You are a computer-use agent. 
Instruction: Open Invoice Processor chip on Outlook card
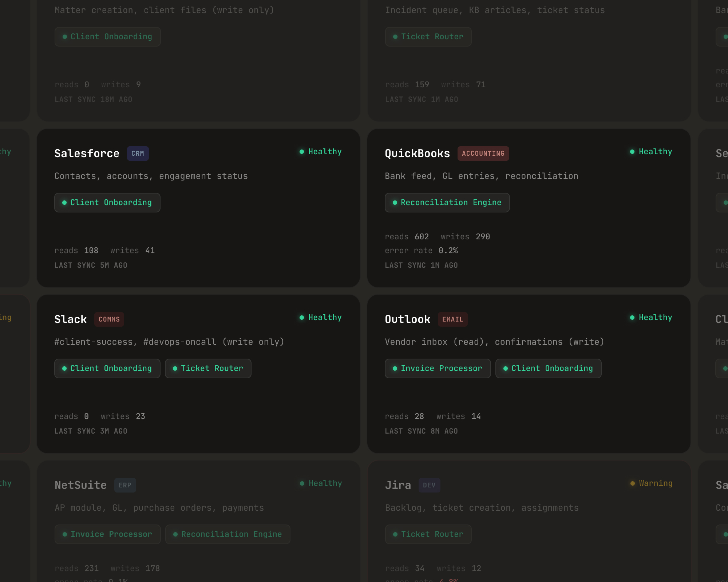pyautogui.click(x=438, y=368)
